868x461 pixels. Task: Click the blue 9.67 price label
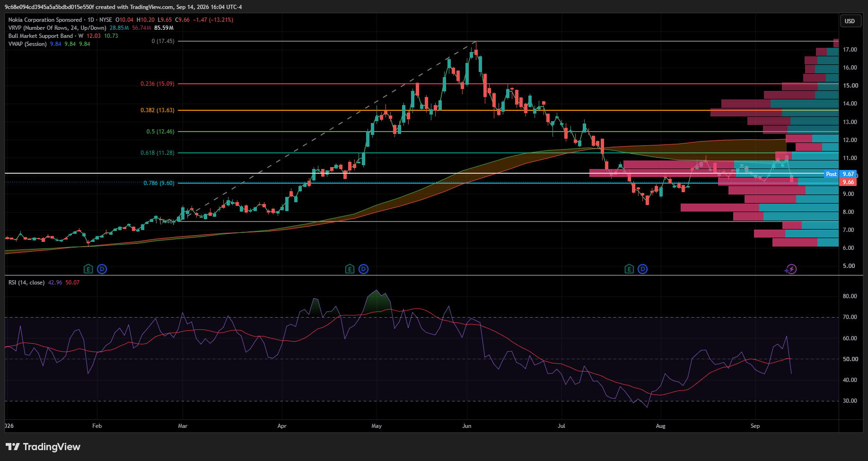pyautogui.click(x=849, y=174)
